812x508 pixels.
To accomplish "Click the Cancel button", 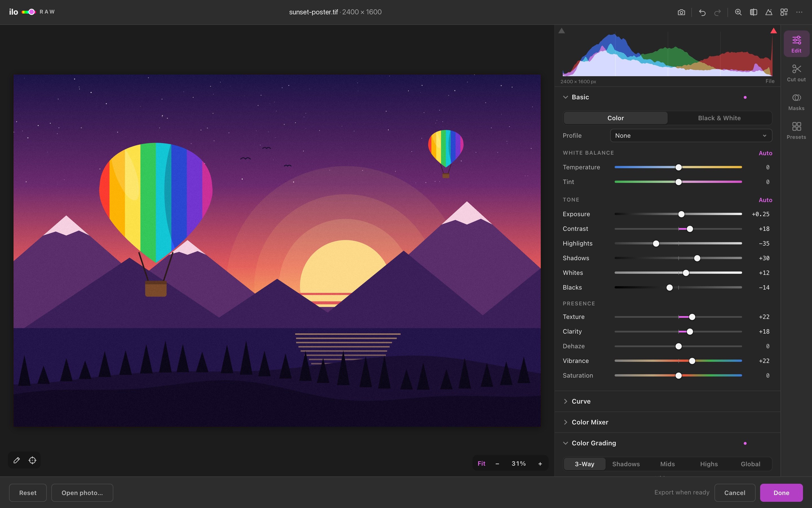I will 734,493.
